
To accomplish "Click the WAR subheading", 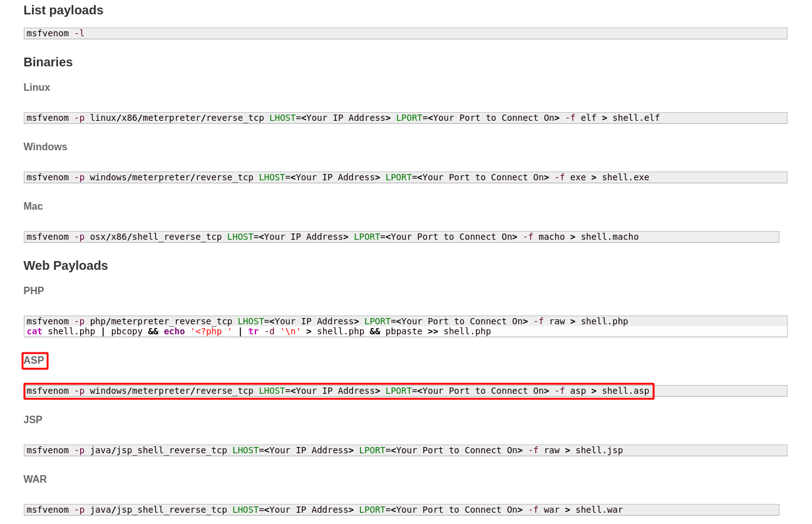I will (x=35, y=480).
